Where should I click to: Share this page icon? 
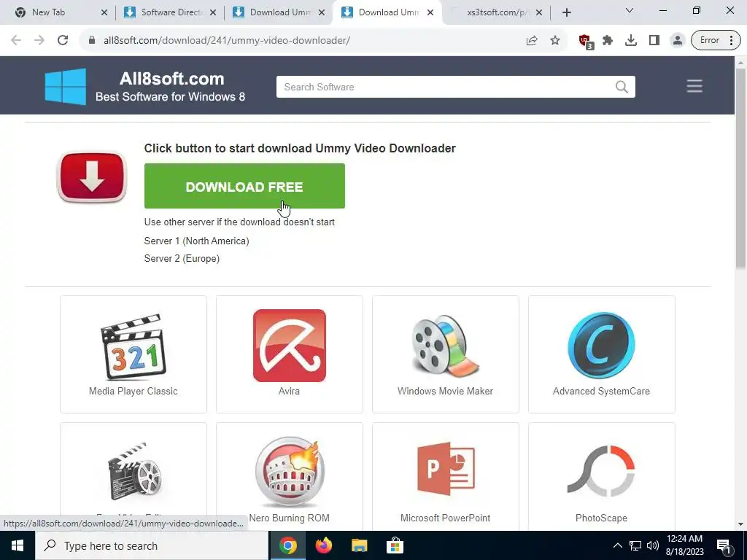[x=532, y=41]
